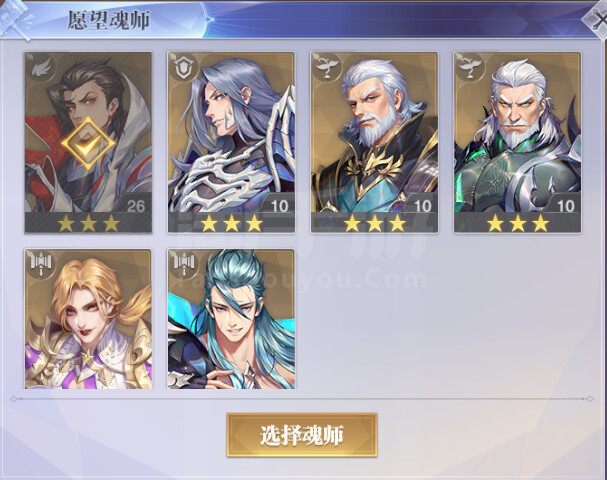
Task: Click the shield class icon on second card
Action: point(183,68)
